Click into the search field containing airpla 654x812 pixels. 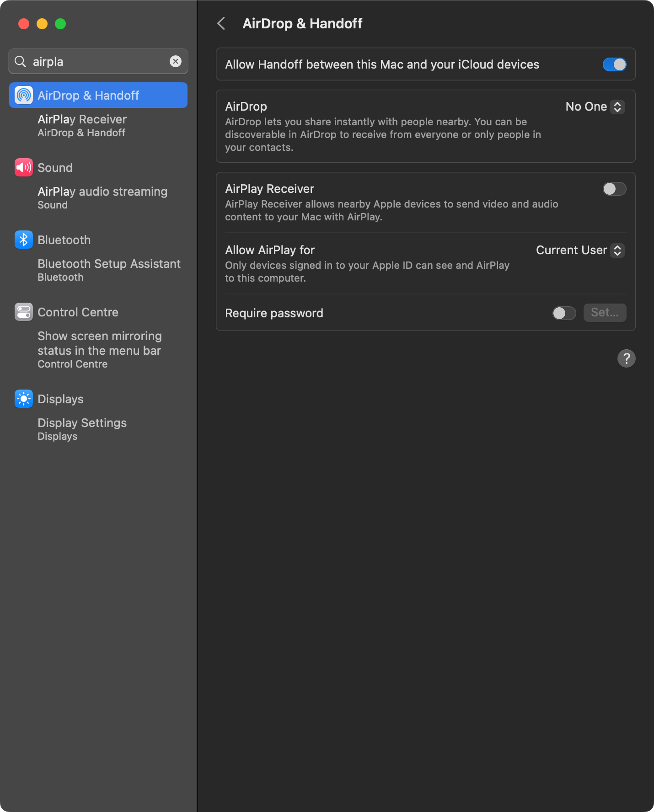coord(98,61)
